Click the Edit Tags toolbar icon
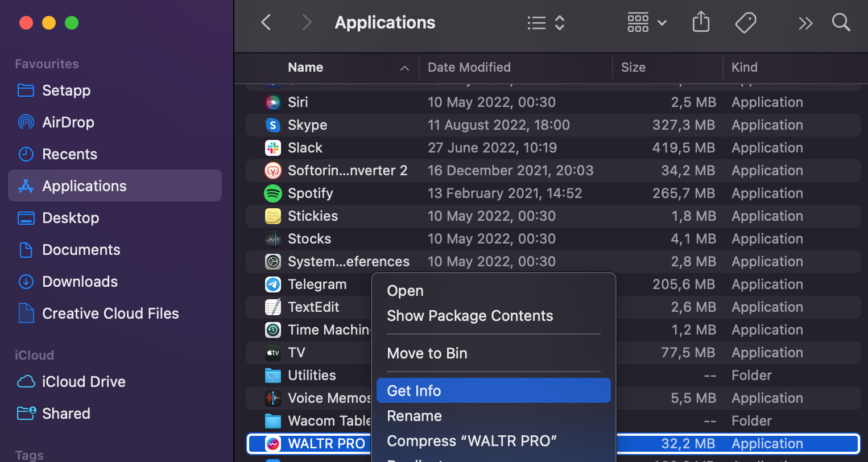Image resolution: width=868 pixels, height=462 pixels. coord(745,23)
